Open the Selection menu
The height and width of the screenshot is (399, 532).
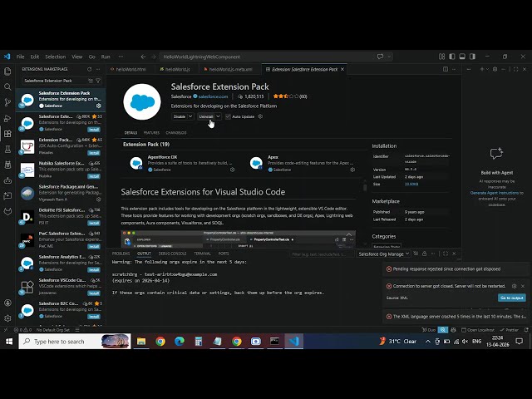coord(56,57)
